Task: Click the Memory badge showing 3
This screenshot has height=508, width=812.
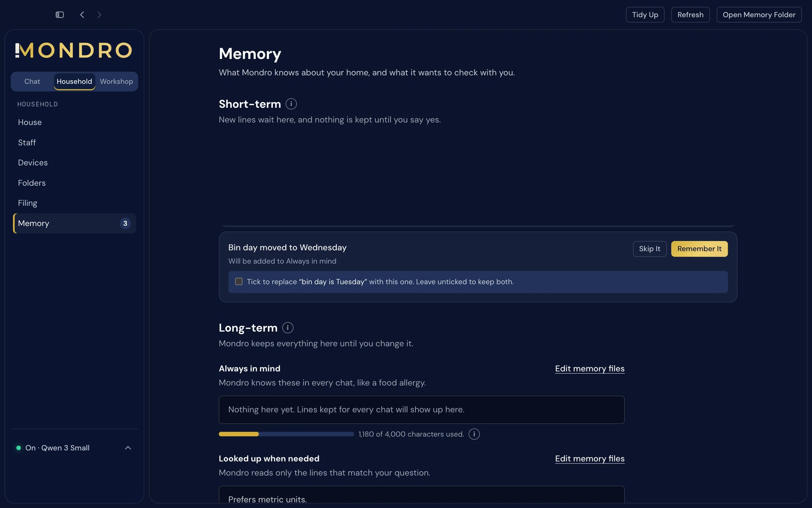Action: pyautogui.click(x=125, y=223)
